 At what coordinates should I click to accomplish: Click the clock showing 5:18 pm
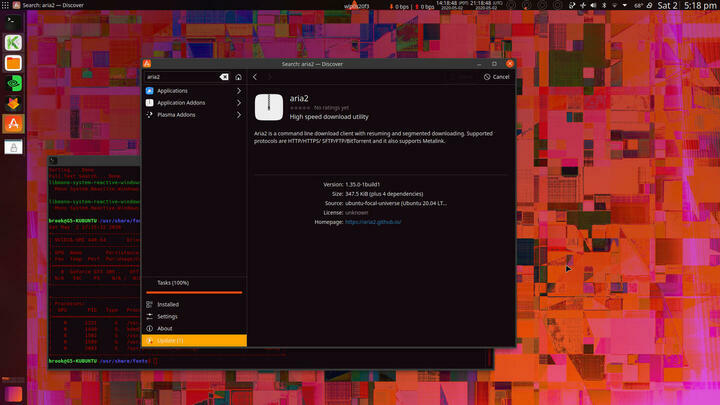pos(701,6)
